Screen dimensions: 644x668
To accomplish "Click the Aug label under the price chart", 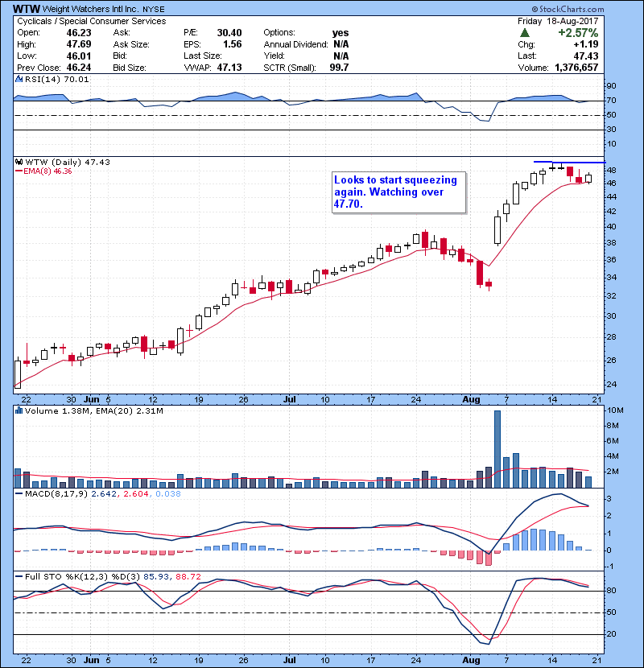I will [x=472, y=400].
